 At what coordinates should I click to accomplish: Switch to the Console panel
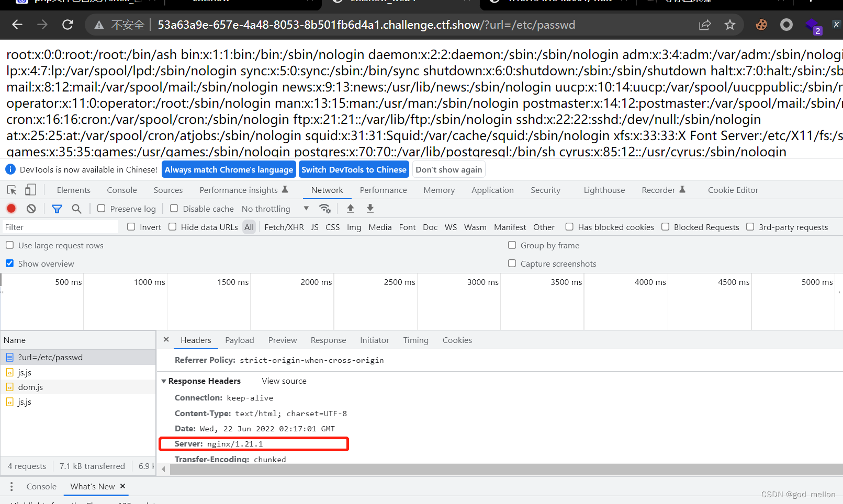pyautogui.click(x=122, y=190)
